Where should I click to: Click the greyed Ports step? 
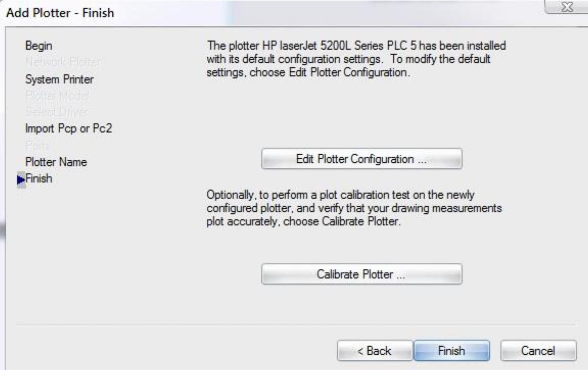tap(37, 146)
